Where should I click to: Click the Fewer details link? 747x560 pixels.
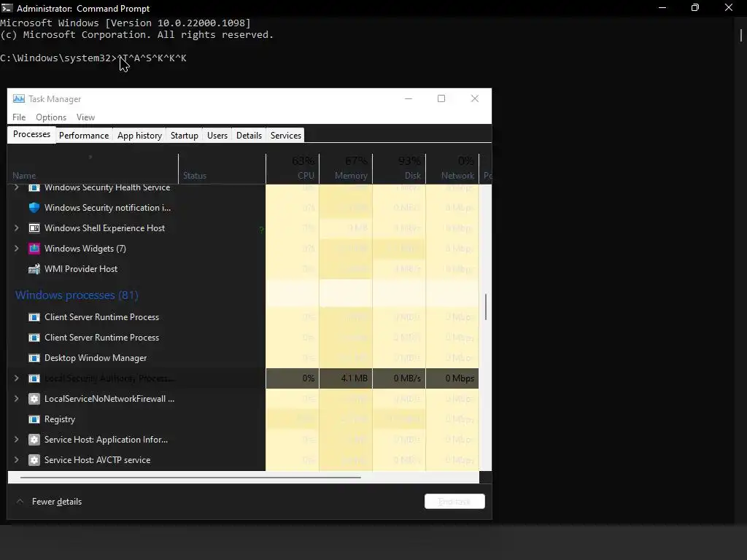click(x=57, y=502)
